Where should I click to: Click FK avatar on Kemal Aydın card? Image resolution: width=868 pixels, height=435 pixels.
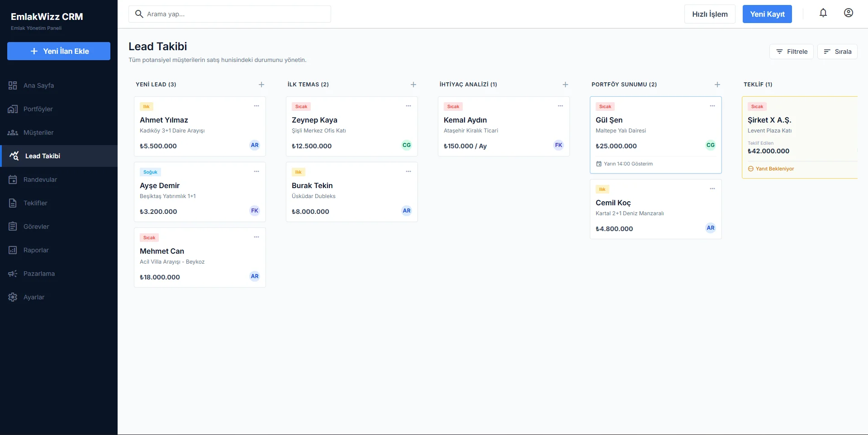pos(559,145)
